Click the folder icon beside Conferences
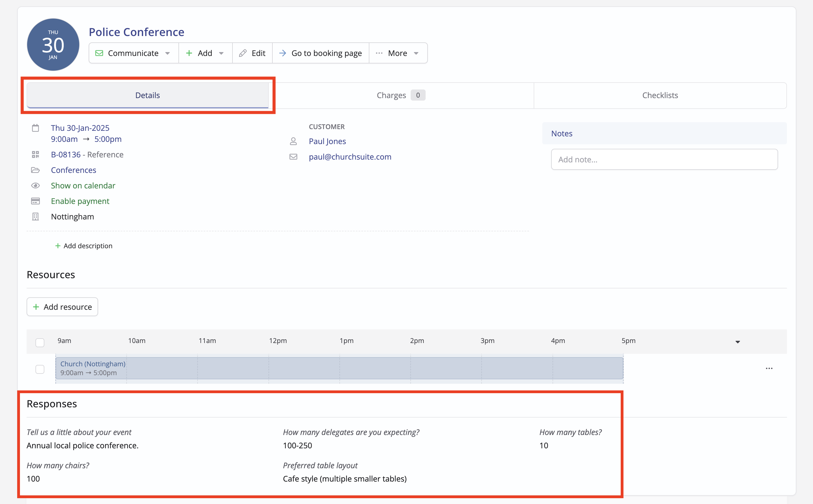Viewport: 813px width, 504px height. [35, 170]
